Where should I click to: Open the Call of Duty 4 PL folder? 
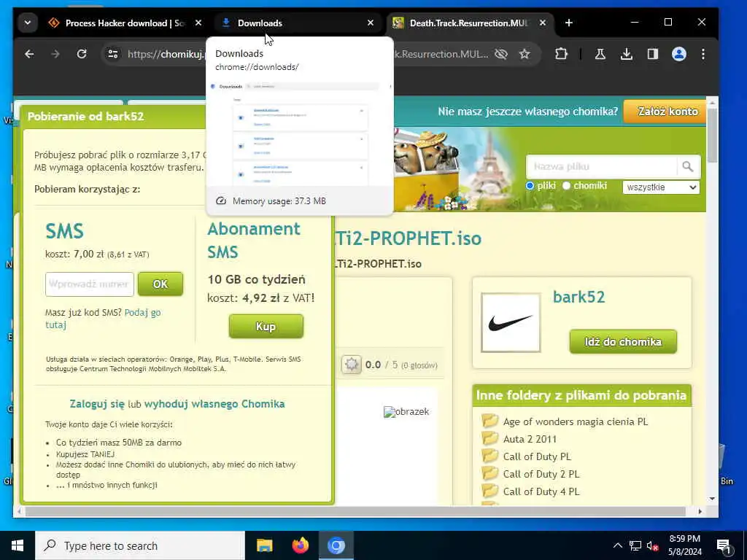(x=541, y=492)
